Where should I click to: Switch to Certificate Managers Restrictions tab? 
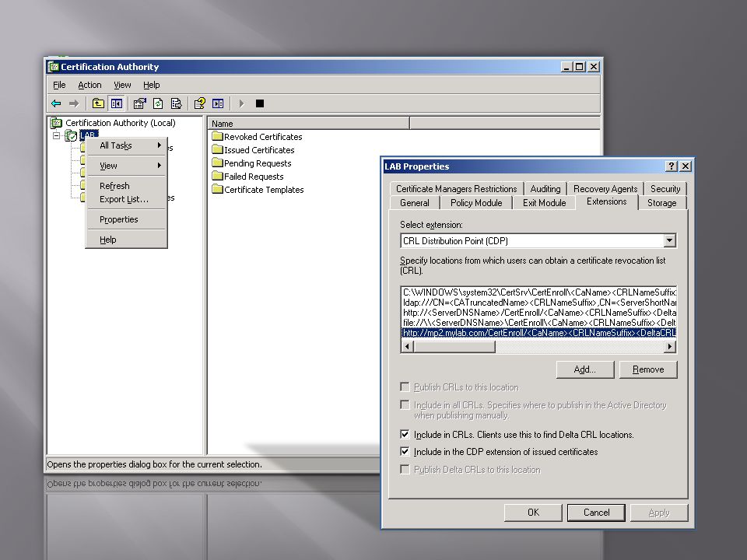(457, 189)
